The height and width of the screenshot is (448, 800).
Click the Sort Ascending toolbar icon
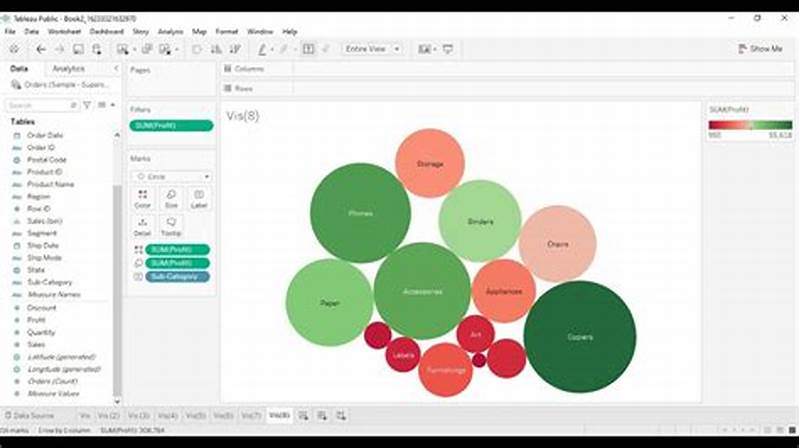(x=216, y=49)
